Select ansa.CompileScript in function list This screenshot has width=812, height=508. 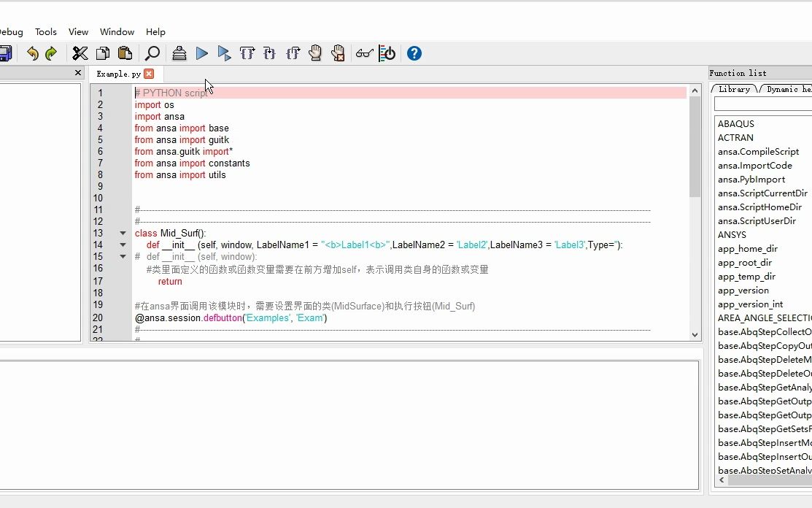coord(758,152)
